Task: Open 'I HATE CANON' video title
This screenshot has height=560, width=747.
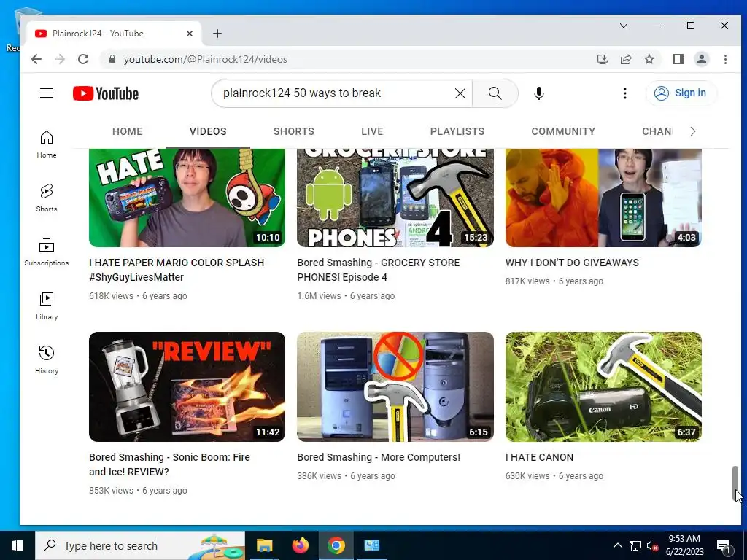Action: (x=539, y=457)
